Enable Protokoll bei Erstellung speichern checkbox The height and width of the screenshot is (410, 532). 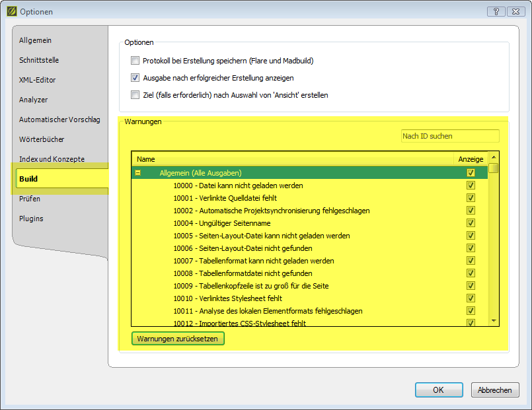[135, 61]
